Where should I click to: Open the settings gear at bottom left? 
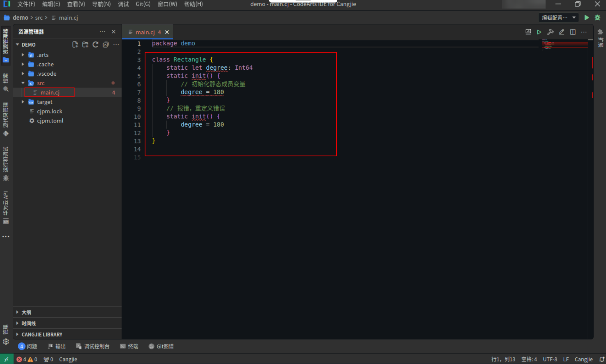click(6, 342)
